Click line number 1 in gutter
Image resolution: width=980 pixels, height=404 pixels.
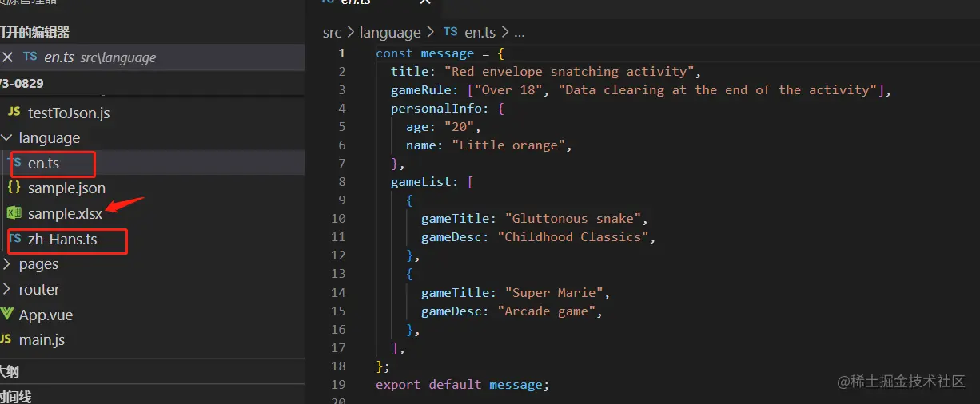342,53
